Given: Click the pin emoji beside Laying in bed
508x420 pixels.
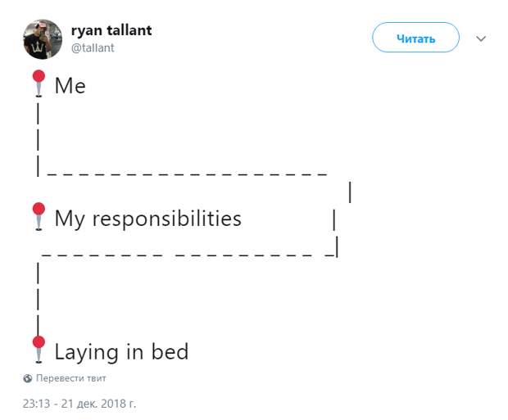Looking at the screenshot, I should coord(39,350).
